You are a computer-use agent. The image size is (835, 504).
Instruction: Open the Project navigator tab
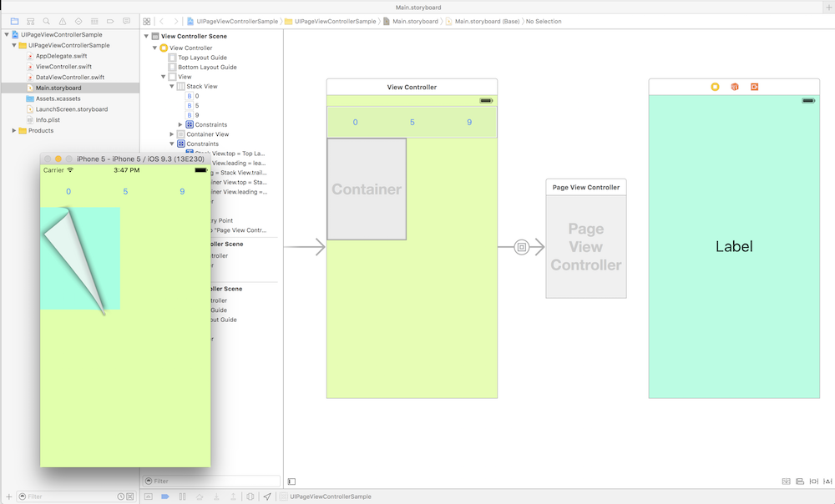pyautogui.click(x=14, y=22)
